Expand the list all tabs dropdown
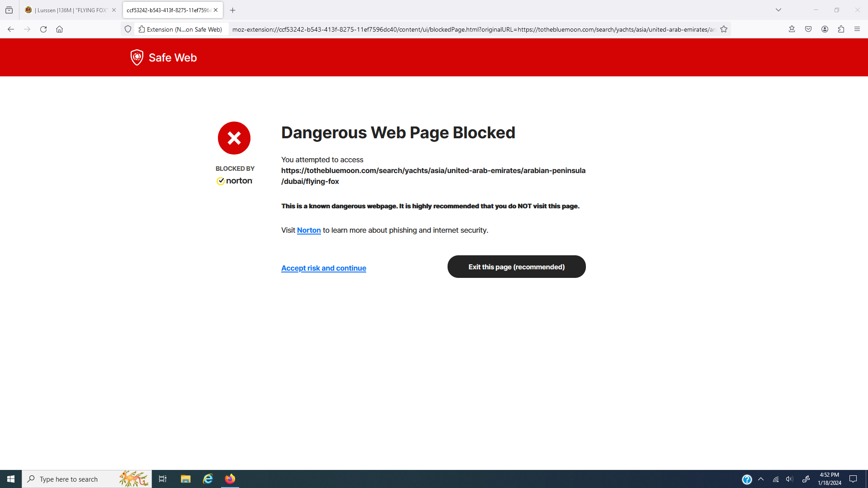Image resolution: width=868 pixels, height=488 pixels. pyautogui.click(x=778, y=10)
